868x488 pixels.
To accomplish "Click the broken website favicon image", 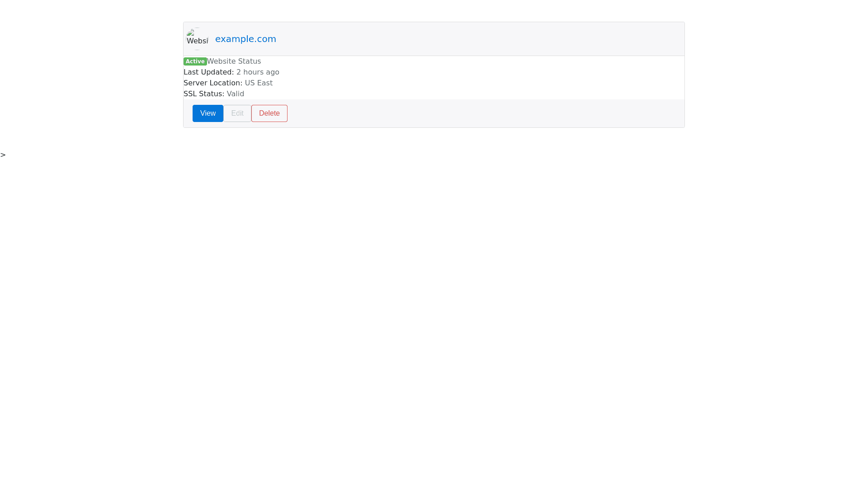I will pos(197,39).
